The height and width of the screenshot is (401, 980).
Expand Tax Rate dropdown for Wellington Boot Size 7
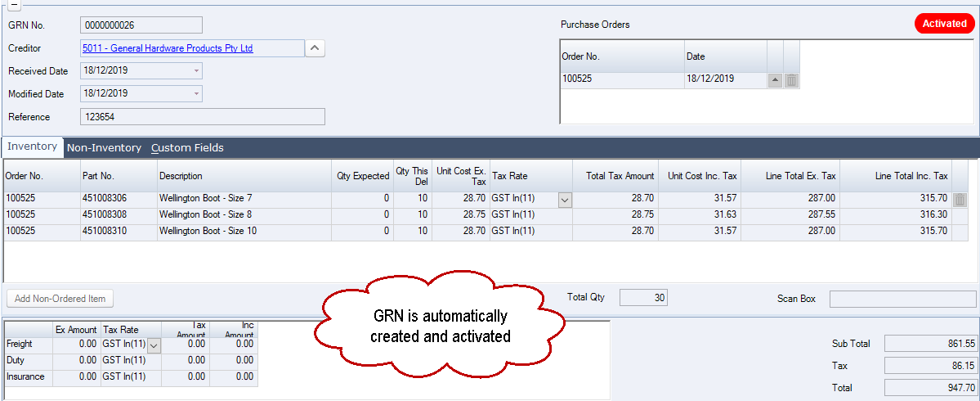(565, 199)
